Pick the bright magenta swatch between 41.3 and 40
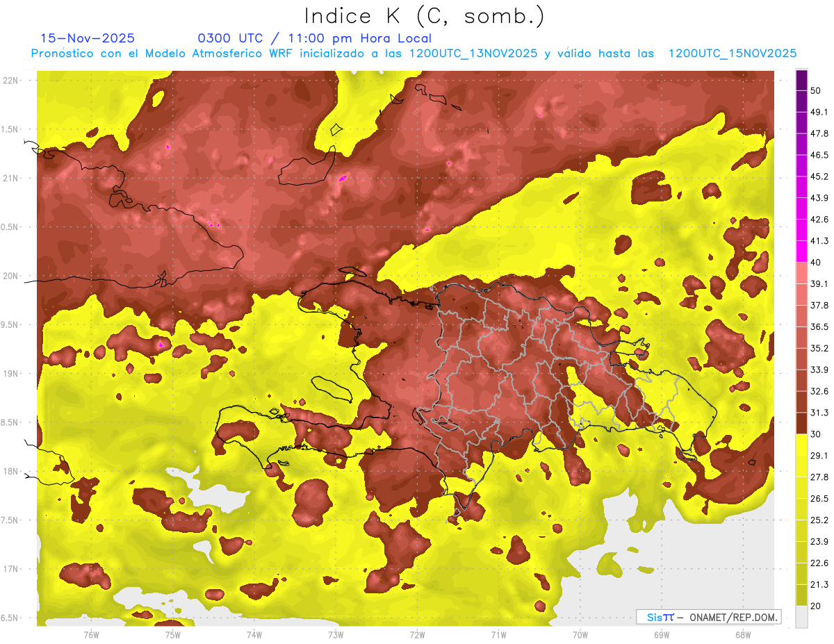Image resolution: width=834 pixels, height=644 pixels. (801, 251)
